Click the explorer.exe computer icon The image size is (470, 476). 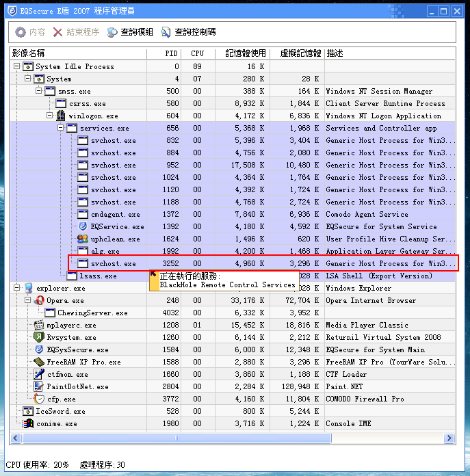29,288
